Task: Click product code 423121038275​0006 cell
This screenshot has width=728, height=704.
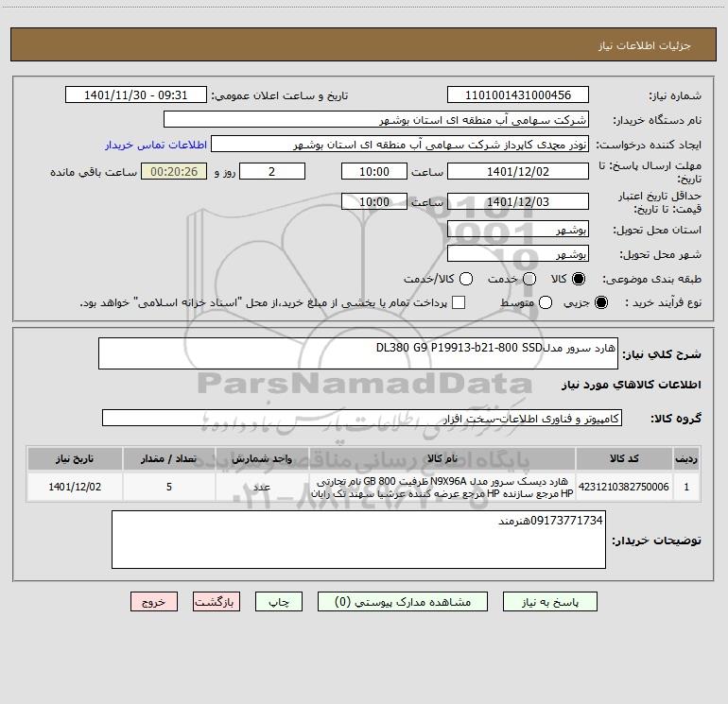Action: click(x=624, y=487)
